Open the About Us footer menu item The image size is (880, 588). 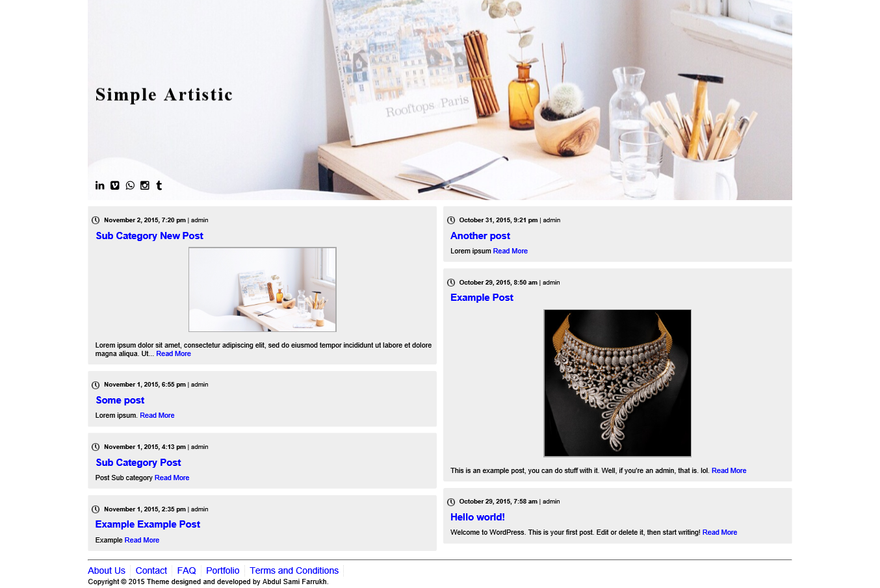[x=107, y=570]
